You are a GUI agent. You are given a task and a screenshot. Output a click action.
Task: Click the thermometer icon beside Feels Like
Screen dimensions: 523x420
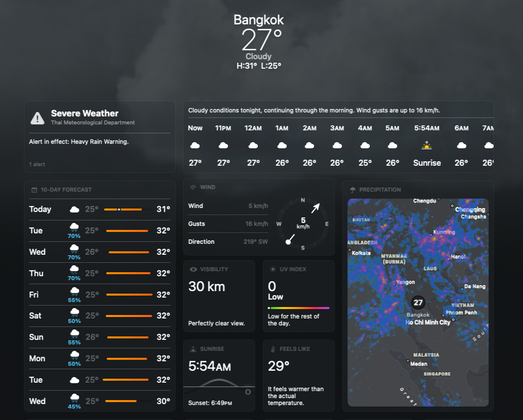point(273,349)
